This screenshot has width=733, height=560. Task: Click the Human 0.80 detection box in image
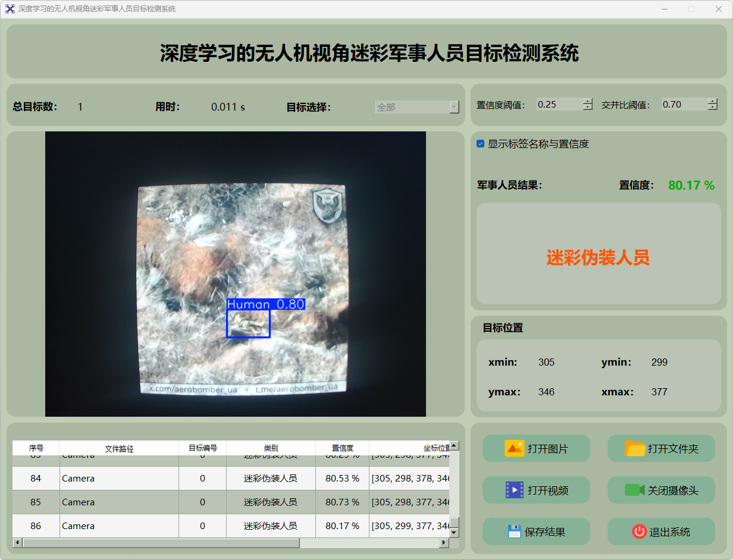click(x=248, y=324)
